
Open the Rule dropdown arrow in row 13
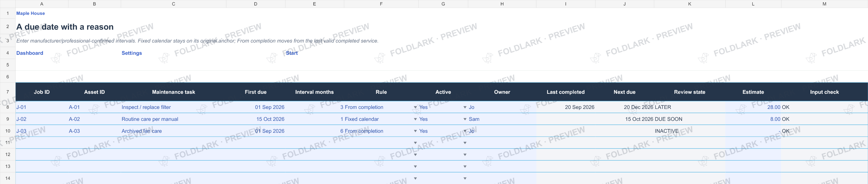415,166
